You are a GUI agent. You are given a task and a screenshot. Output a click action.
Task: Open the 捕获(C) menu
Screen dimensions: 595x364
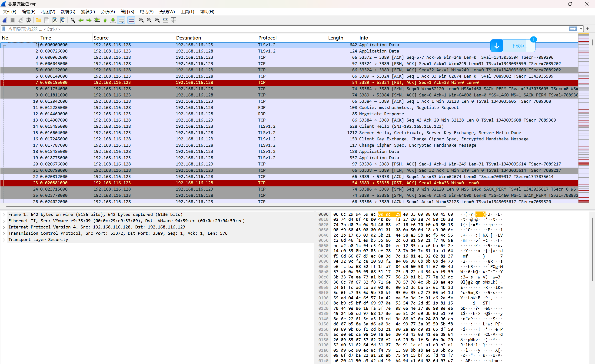[88, 12]
